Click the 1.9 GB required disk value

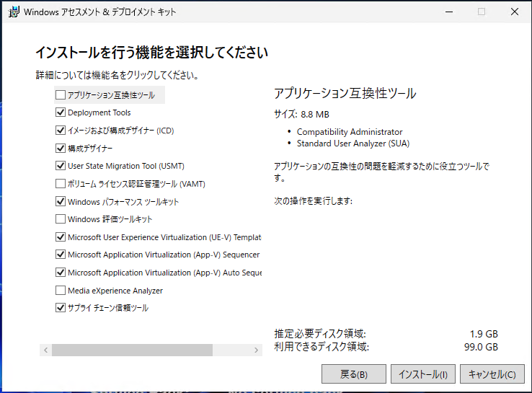pos(484,334)
